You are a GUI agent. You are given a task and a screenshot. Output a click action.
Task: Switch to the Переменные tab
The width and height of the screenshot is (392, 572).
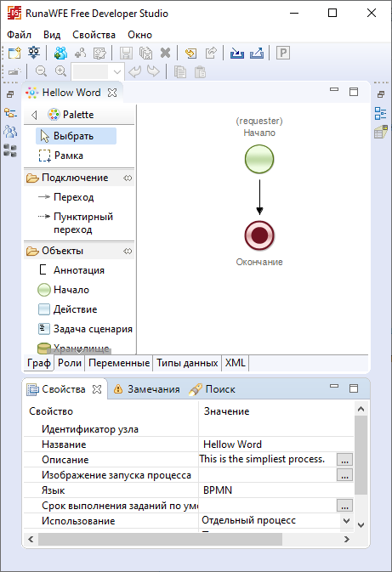coord(119,363)
